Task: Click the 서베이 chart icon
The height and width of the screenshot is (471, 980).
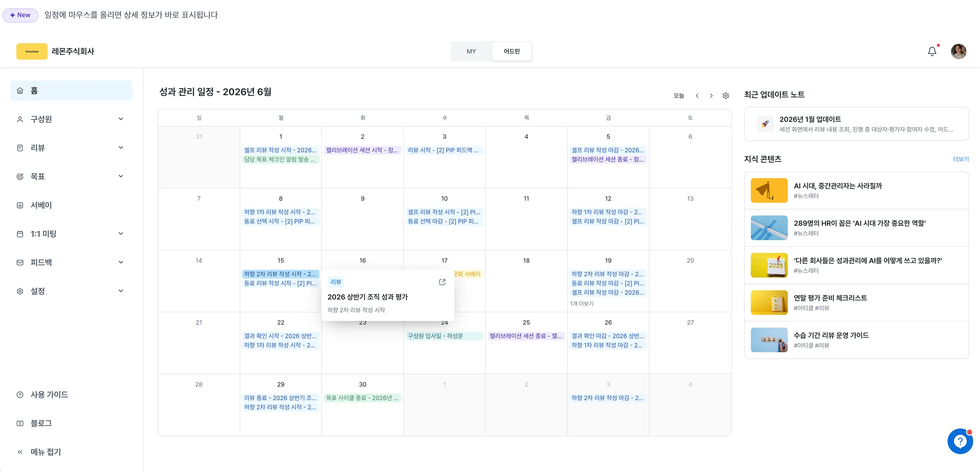Action: (x=20, y=205)
